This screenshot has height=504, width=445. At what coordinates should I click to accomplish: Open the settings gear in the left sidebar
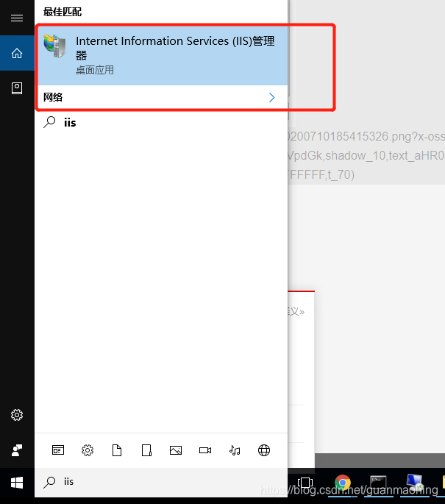point(17,415)
